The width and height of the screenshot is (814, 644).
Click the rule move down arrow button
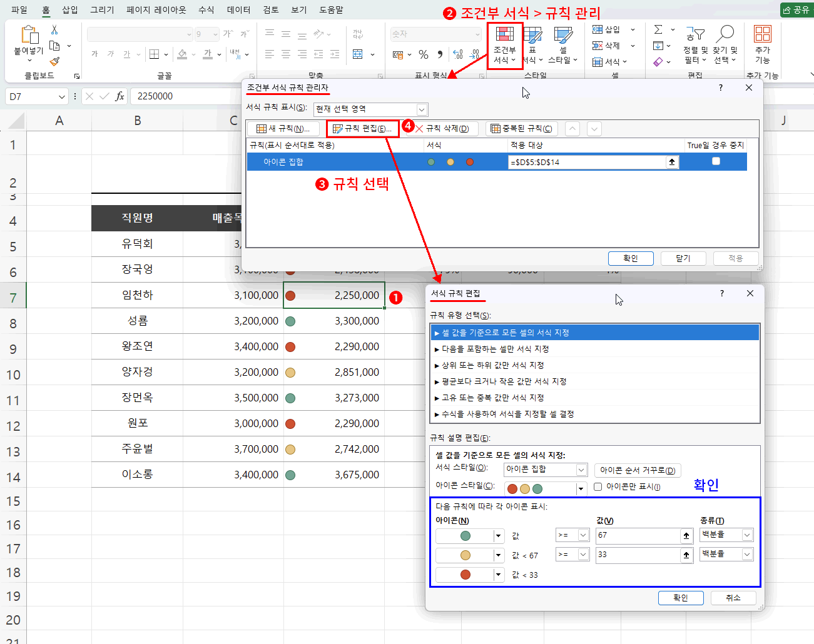click(594, 129)
